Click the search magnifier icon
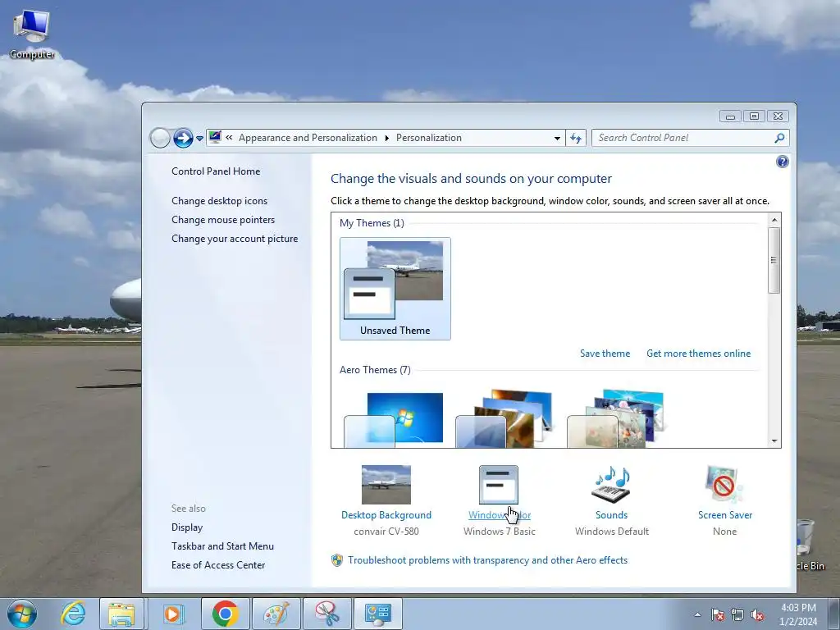The width and height of the screenshot is (840, 630). pyautogui.click(x=779, y=138)
